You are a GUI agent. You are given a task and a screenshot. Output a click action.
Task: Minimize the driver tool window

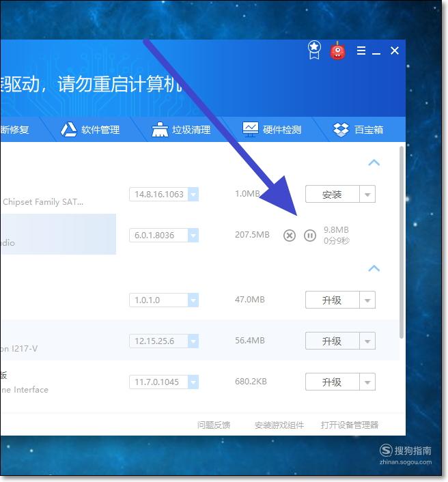tap(376, 53)
